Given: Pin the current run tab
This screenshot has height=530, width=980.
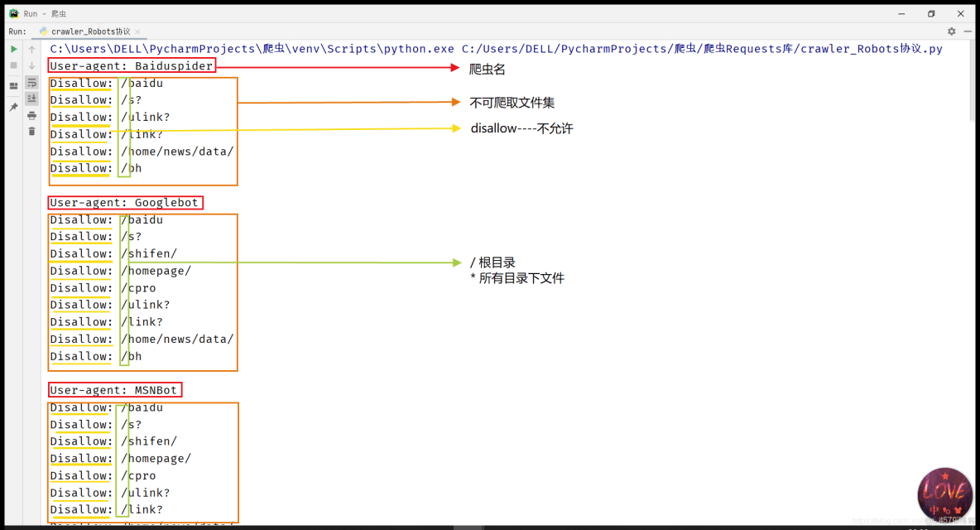Looking at the screenshot, I should point(14,107).
